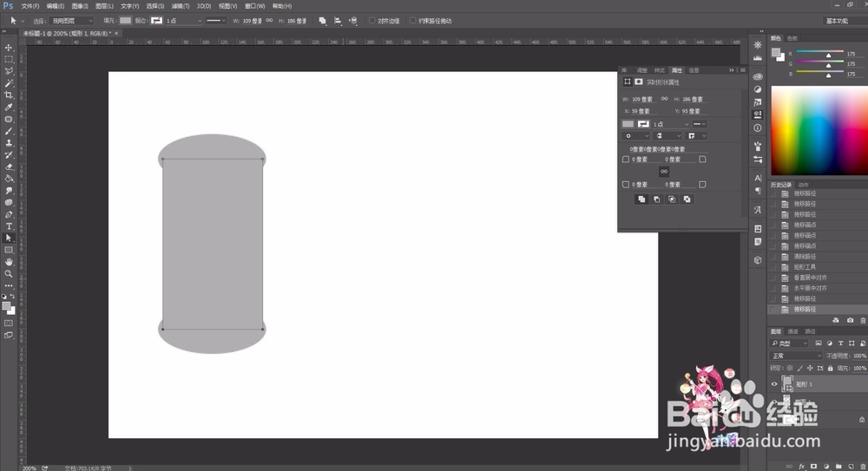Open the Histogram panel icon in the dock

(758, 57)
